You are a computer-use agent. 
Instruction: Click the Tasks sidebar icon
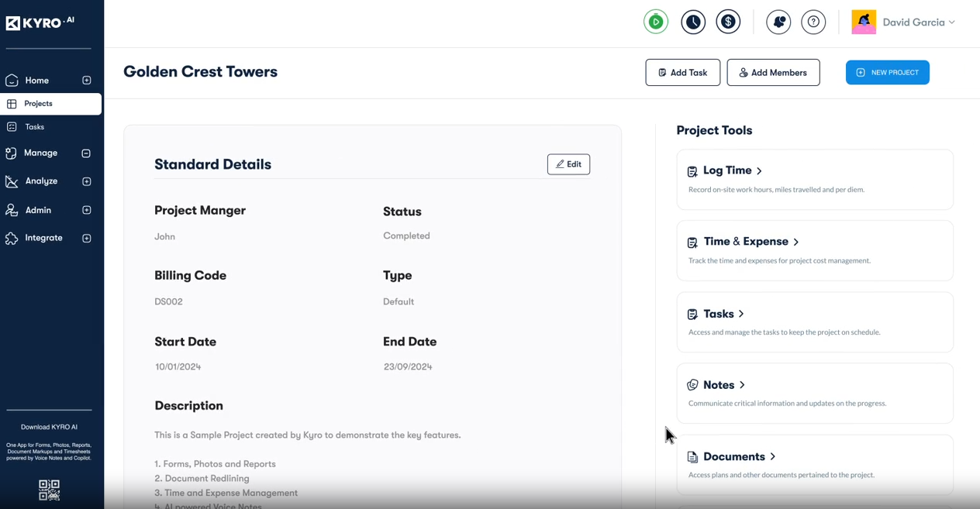pyautogui.click(x=12, y=127)
